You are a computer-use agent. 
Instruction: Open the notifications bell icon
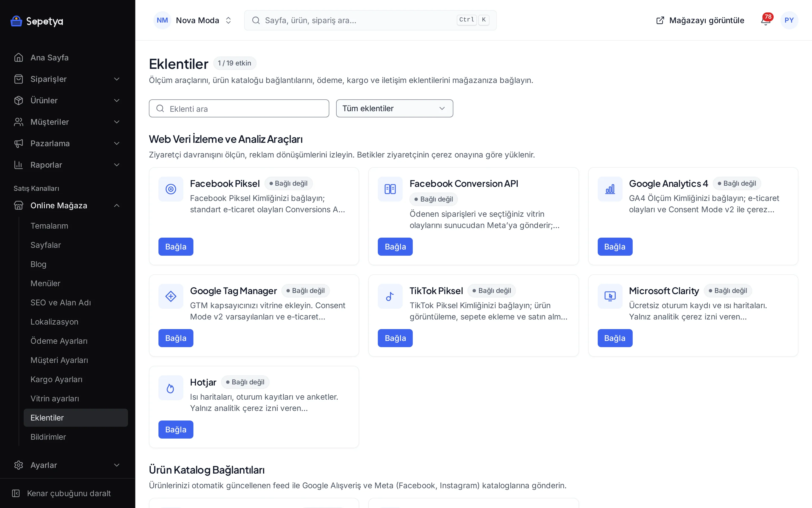[x=765, y=21]
